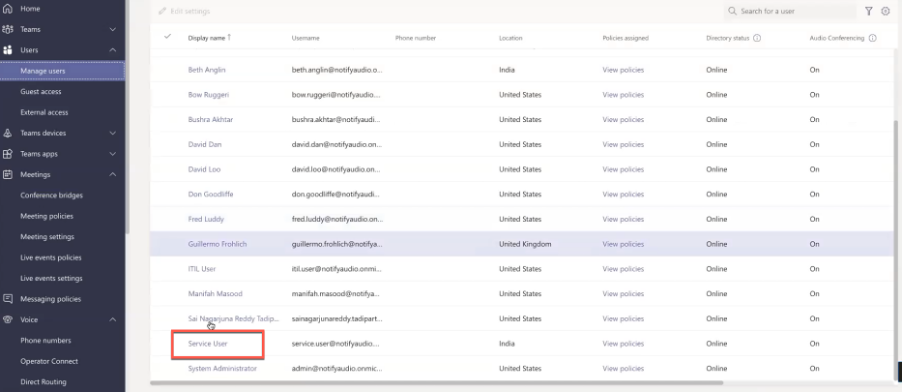Image resolution: width=902 pixels, height=392 pixels.
Task: Click the horizontal scrollbar under table
Action: click(436, 382)
